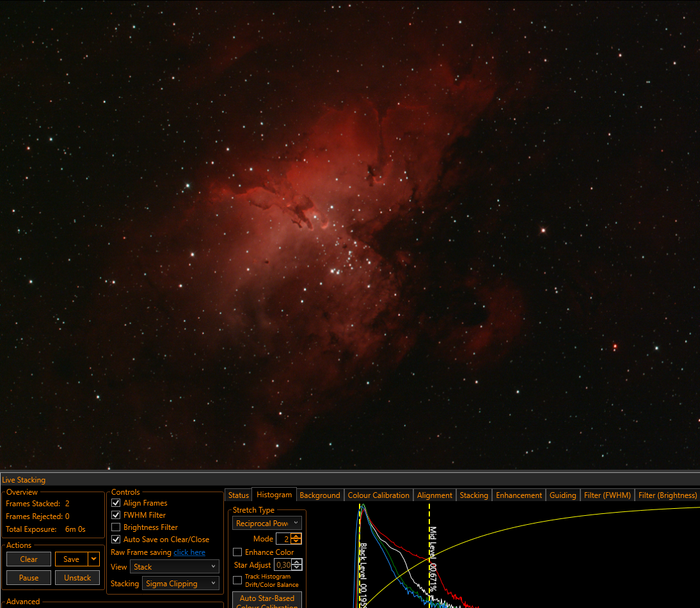Click the Mode value stepper arrows

pos(296,539)
